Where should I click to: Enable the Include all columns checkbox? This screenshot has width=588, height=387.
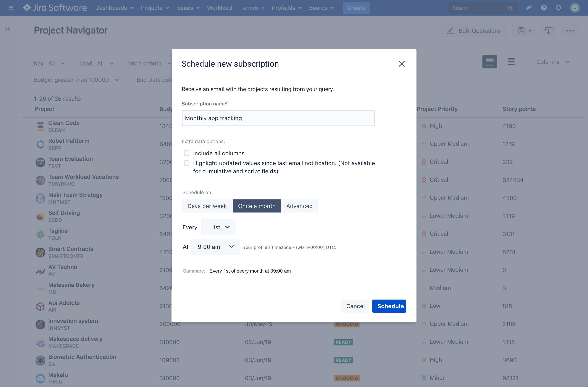pos(187,153)
